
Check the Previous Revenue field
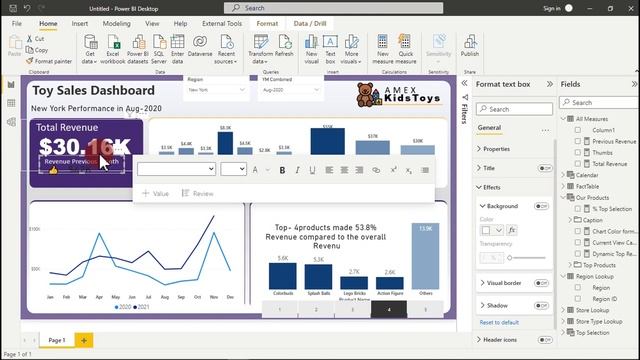[578, 141]
